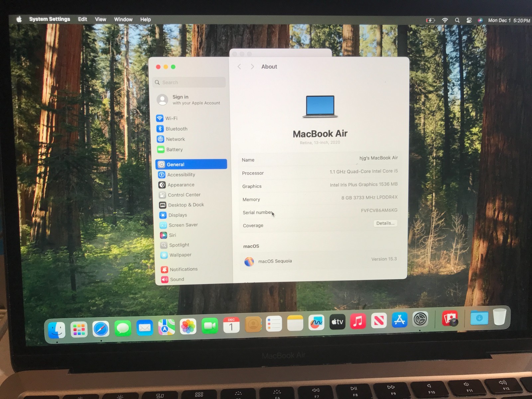Open Wi-Fi settings in the sidebar
Viewport: 532px width, 399px height.
pyautogui.click(x=172, y=118)
